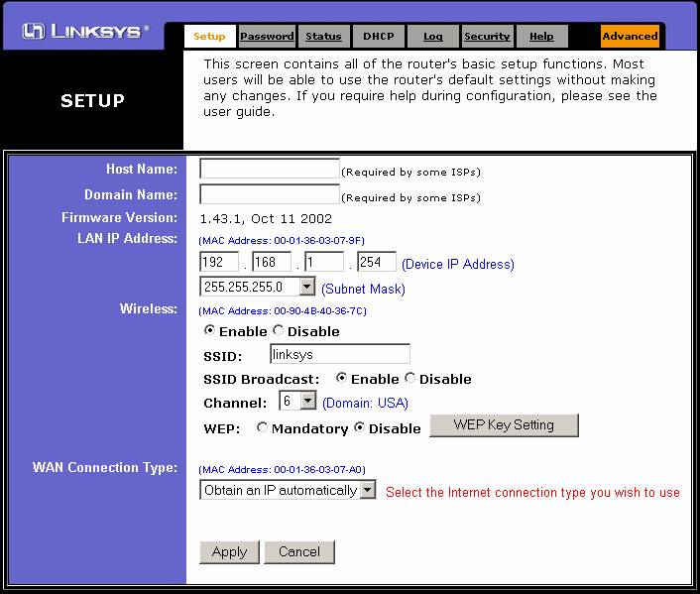This screenshot has height=594, width=700.
Task: Focus the Host Name input field
Action: [270, 169]
